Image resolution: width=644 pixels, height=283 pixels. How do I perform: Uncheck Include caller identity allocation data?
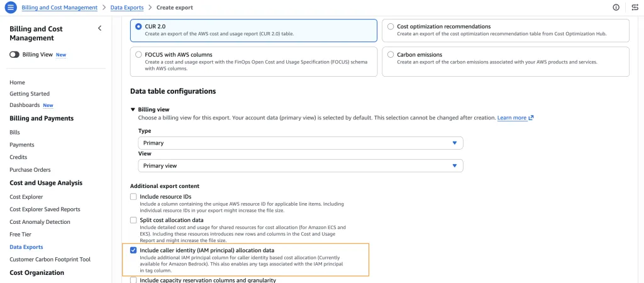(133, 250)
